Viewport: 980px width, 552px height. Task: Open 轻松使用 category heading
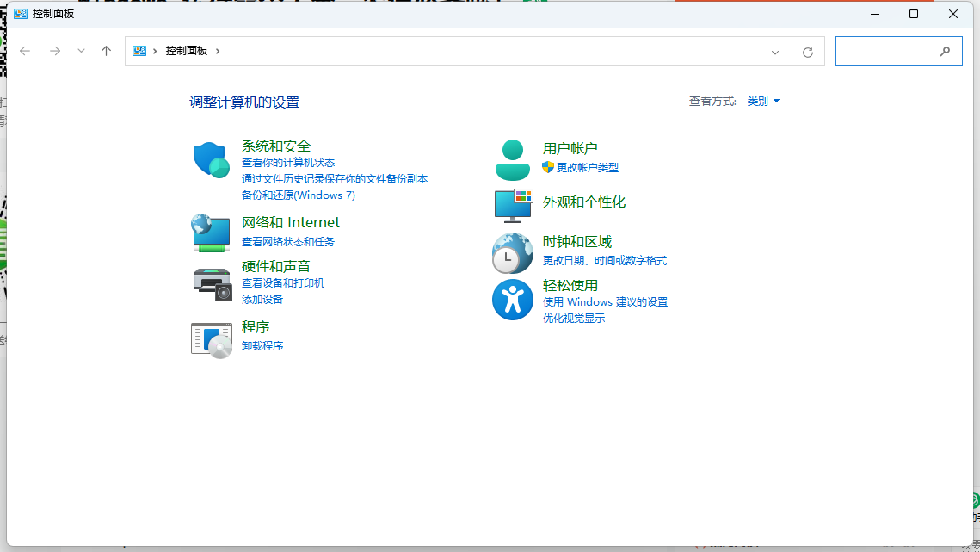pos(570,285)
